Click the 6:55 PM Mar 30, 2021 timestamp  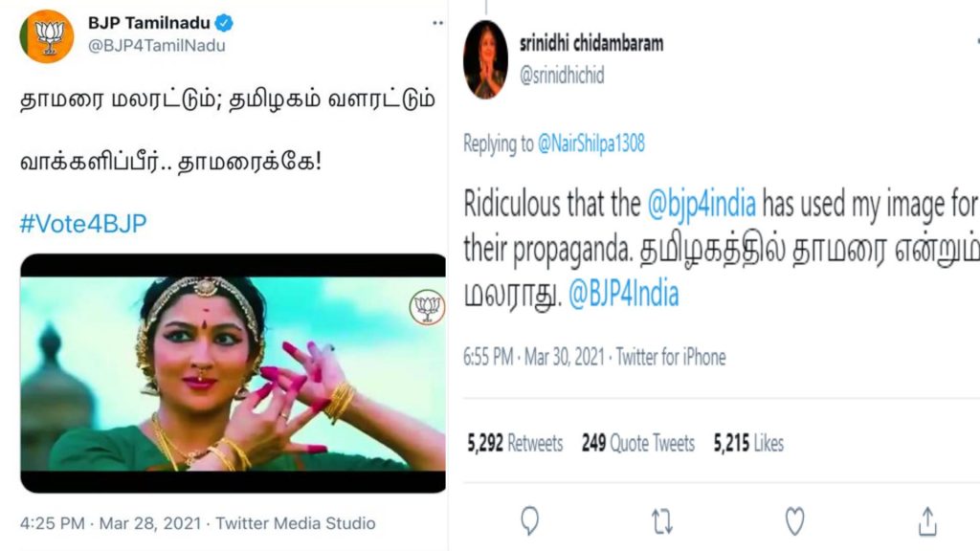point(534,358)
